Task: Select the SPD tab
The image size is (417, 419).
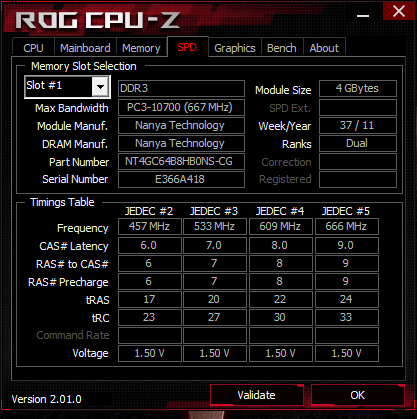Action: tap(187, 47)
